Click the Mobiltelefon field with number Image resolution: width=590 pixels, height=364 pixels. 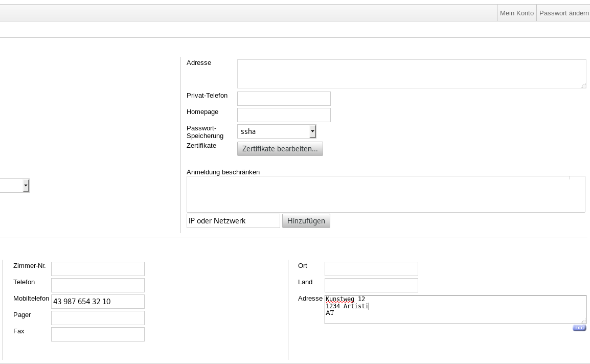(98, 302)
